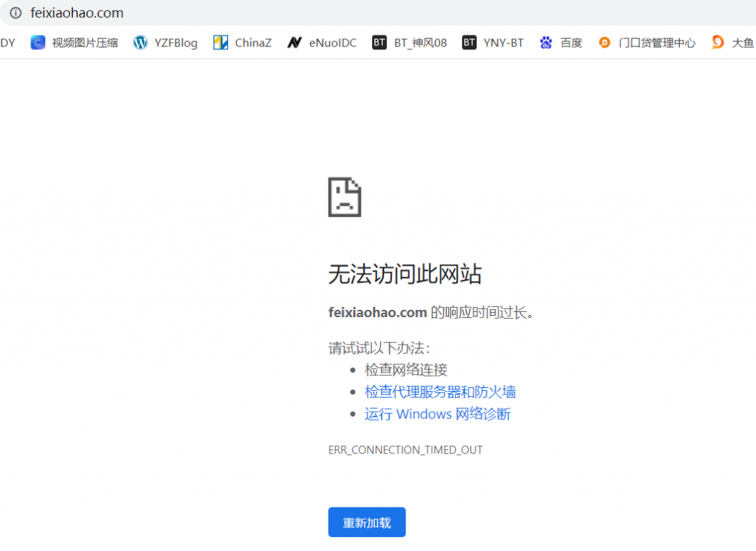Open the YNY-BT bookmark

click(493, 43)
